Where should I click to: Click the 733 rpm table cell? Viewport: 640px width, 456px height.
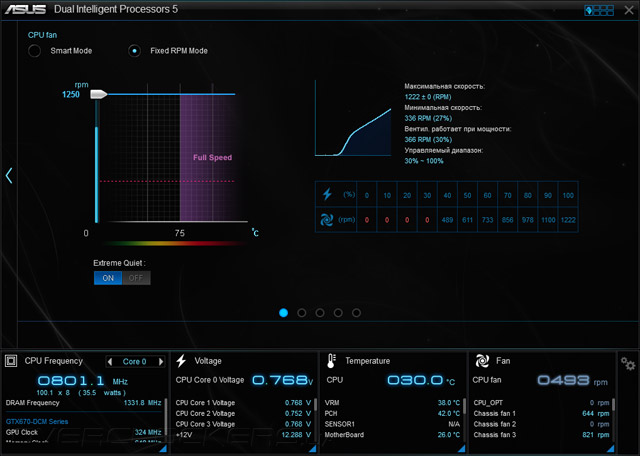point(487,220)
